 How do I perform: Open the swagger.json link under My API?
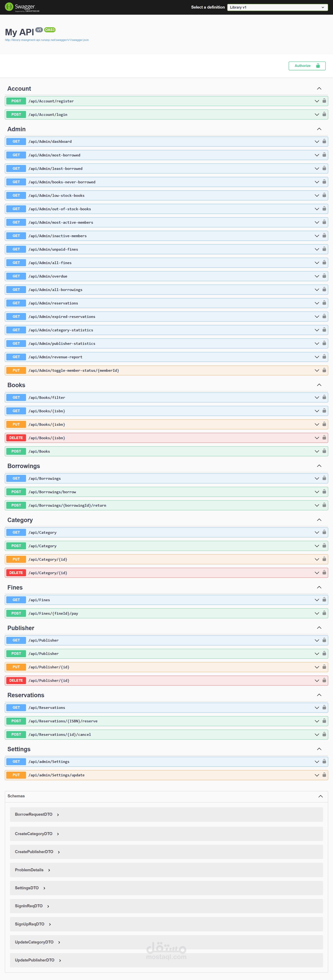tap(47, 40)
